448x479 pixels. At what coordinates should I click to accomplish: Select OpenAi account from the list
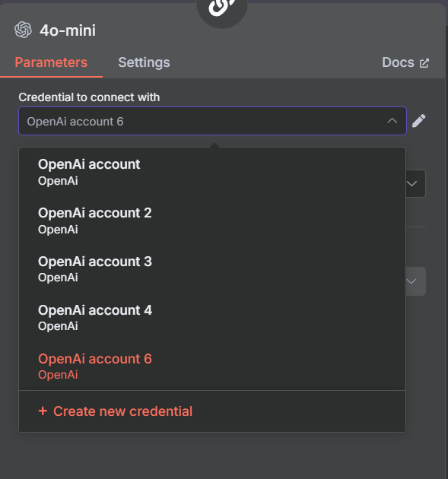(x=212, y=172)
